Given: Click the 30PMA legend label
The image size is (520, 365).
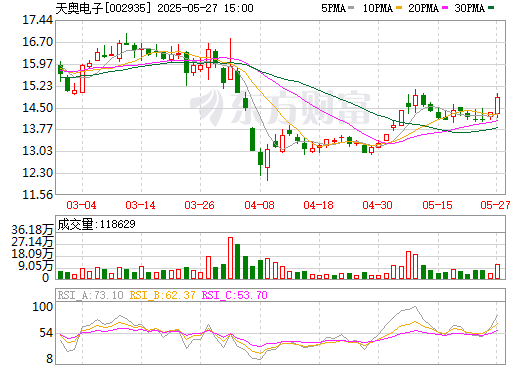Looking at the screenshot, I should point(469,8).
